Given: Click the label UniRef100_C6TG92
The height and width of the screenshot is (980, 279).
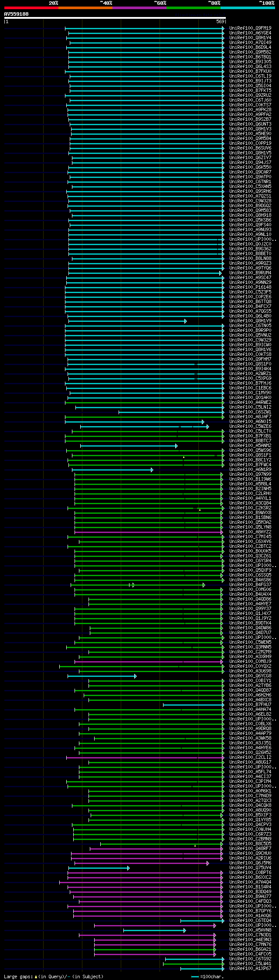Looking at the screenshot, I should pos(250,959).
